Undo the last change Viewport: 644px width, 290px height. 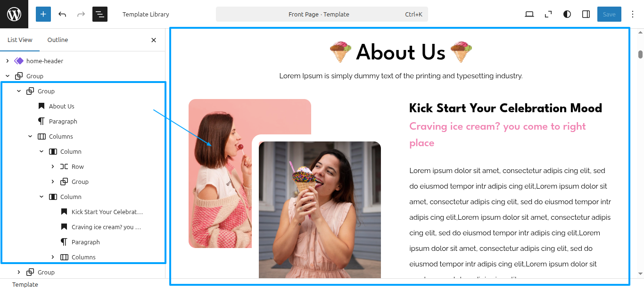coord(62,14)
